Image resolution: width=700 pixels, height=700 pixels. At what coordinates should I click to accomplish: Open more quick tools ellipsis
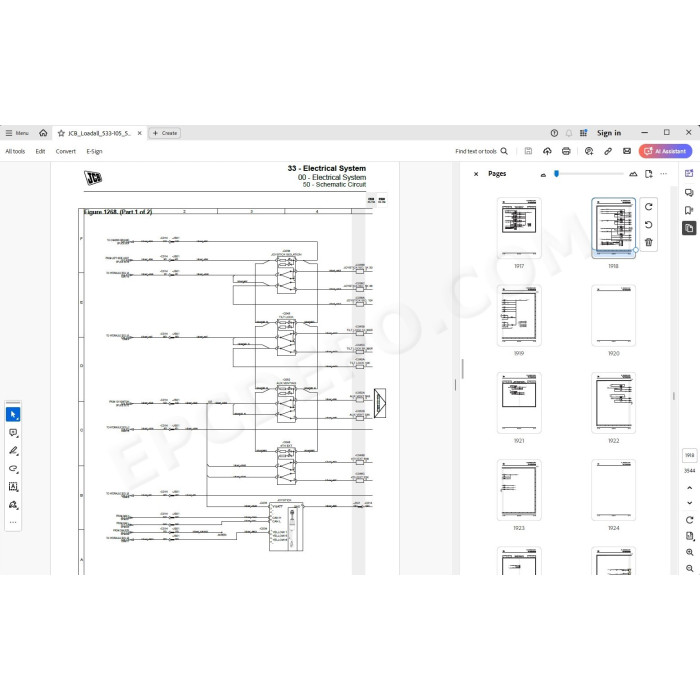[13, 522]
